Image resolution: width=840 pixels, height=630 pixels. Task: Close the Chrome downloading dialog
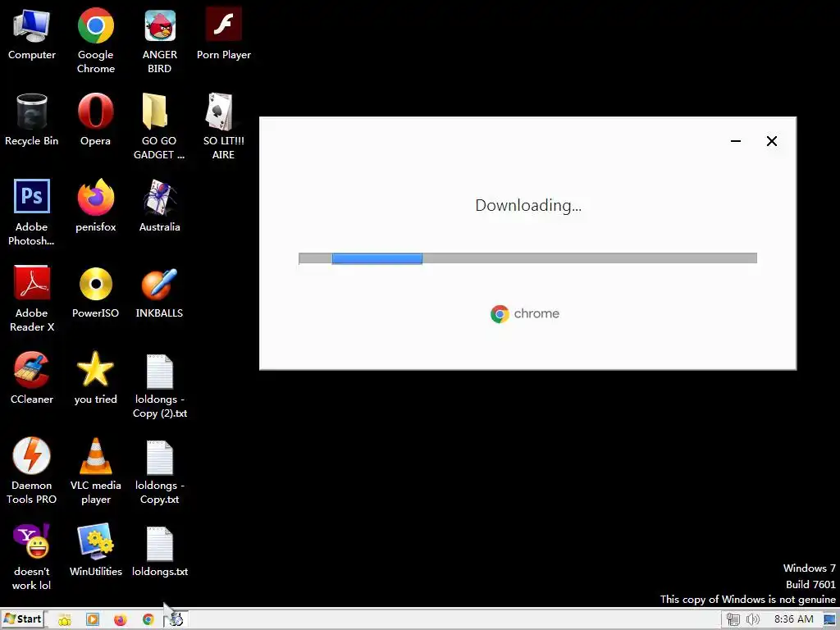click(771, 141)
